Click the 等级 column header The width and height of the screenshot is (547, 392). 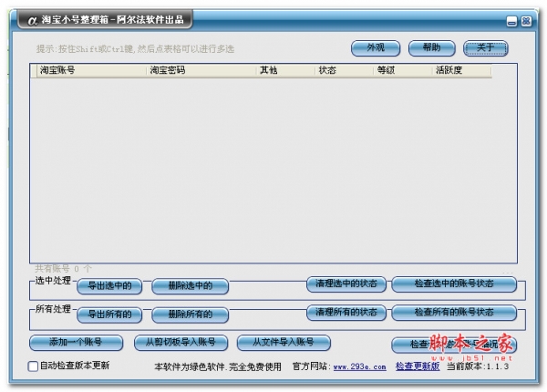click(403, 70)
